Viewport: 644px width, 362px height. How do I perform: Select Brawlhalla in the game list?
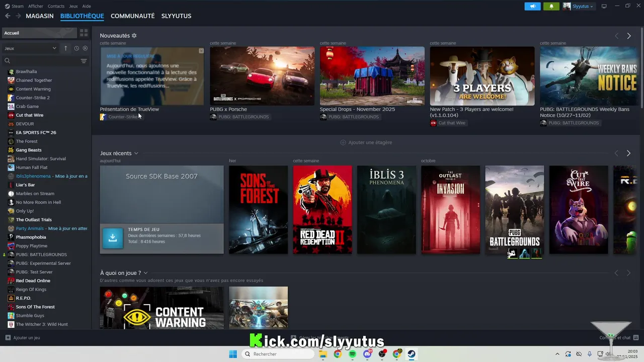(26, 71)
